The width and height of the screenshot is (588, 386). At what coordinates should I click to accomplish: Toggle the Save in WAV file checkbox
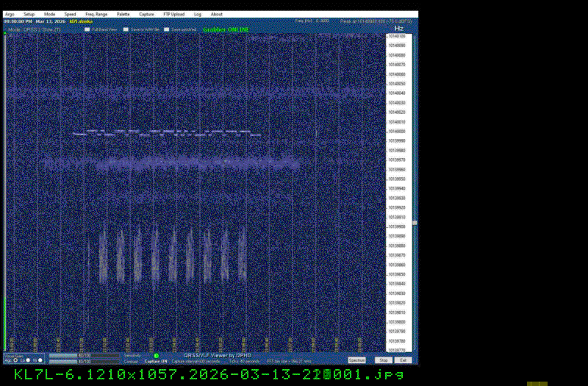(127, 29)
